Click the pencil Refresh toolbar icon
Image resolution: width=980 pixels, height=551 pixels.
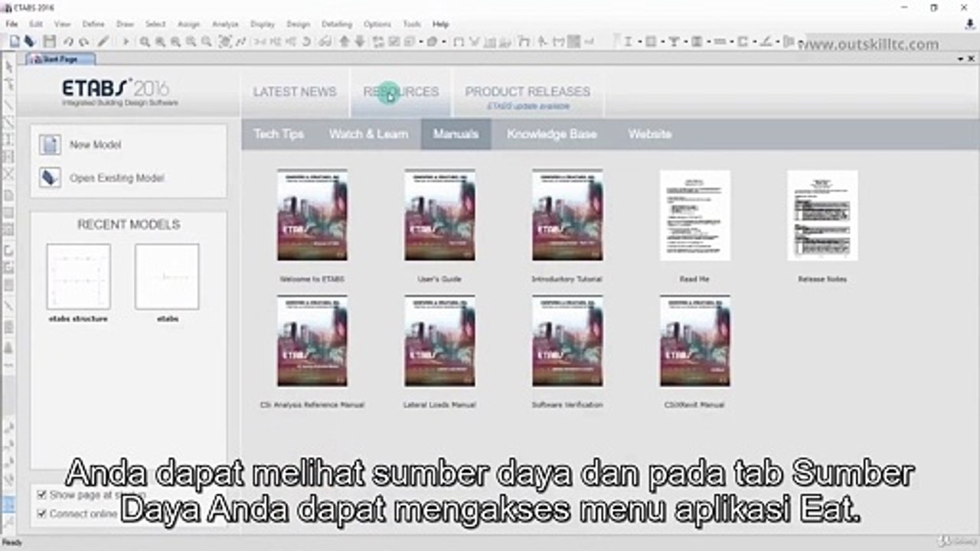(103, 42)
